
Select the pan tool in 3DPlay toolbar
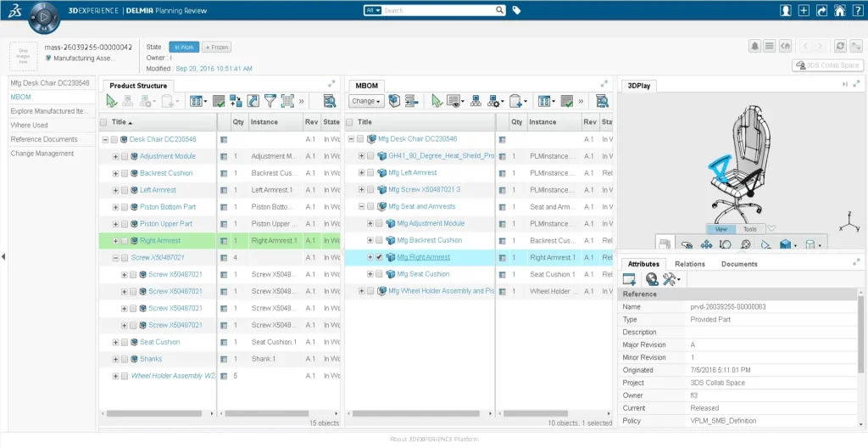[x=705, y=245]
